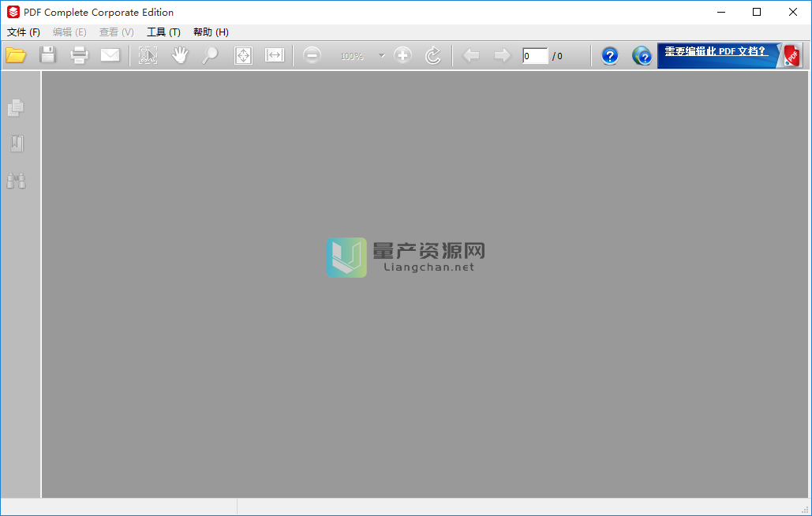812x516 pixels.
Task: Click the PDF Complete app logo in title bar
Action: click(13, 12)
